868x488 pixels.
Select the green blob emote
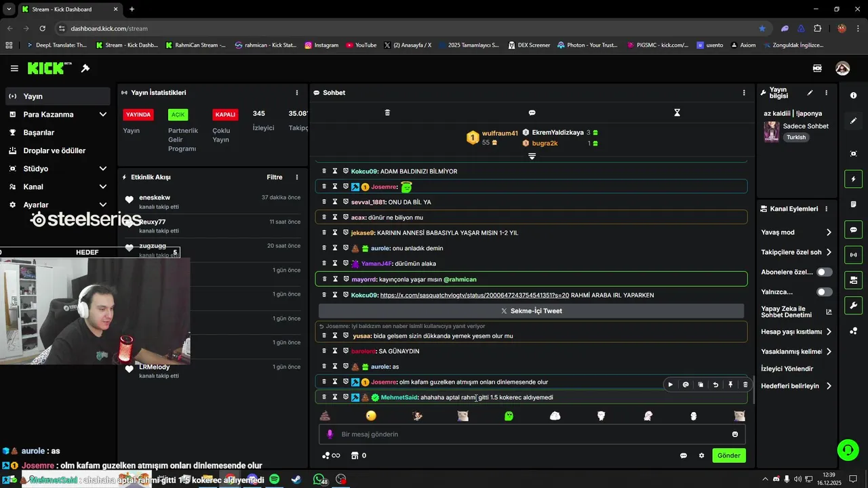[x=509, y=415]
